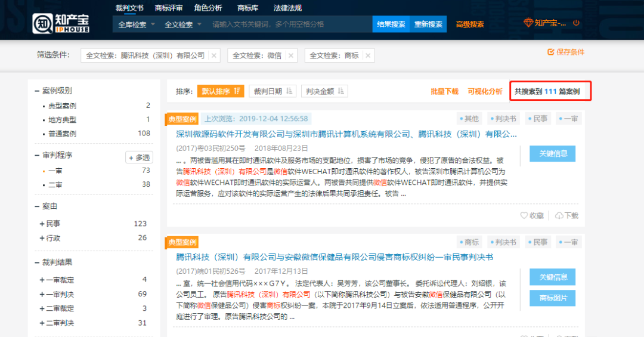The height and width of the screenshot is (337, 644).
Task: Click the + 多选 multi-select button
Action: point(139,157)
